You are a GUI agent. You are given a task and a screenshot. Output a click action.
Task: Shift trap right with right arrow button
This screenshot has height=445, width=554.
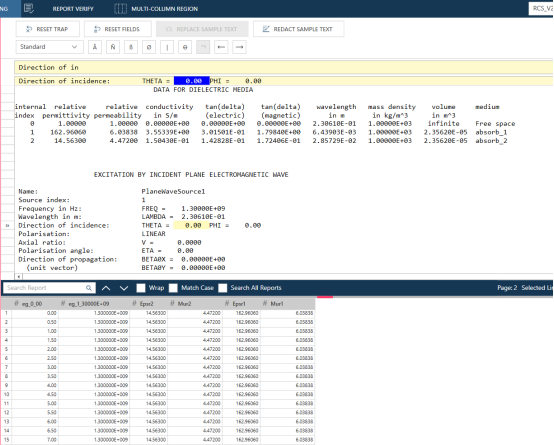tap(239, 47)
